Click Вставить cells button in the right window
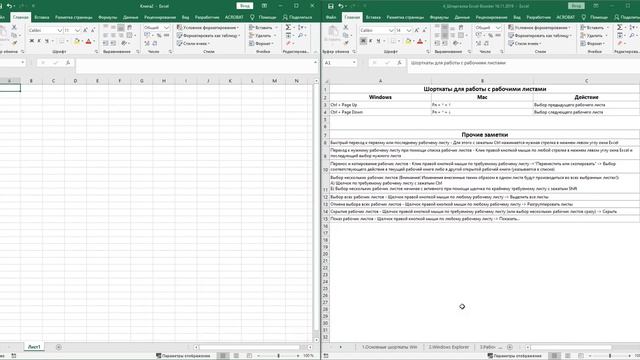 click(x=594, y=27)
